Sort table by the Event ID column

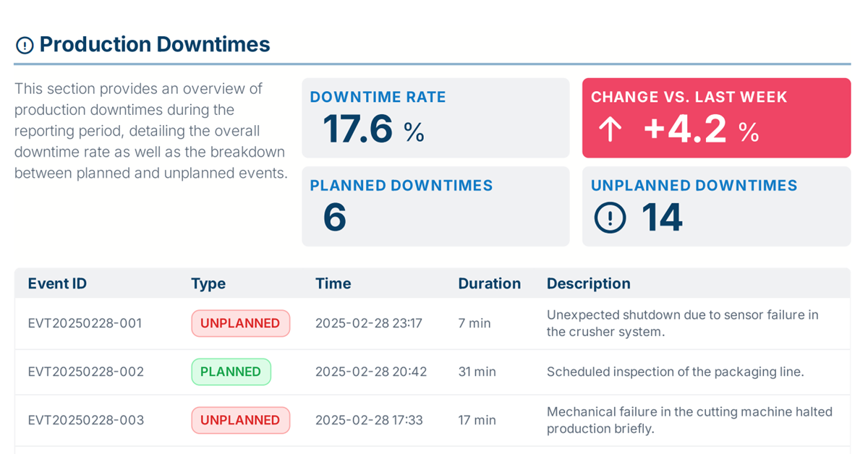pyautogui.click(x=57, y=283)
